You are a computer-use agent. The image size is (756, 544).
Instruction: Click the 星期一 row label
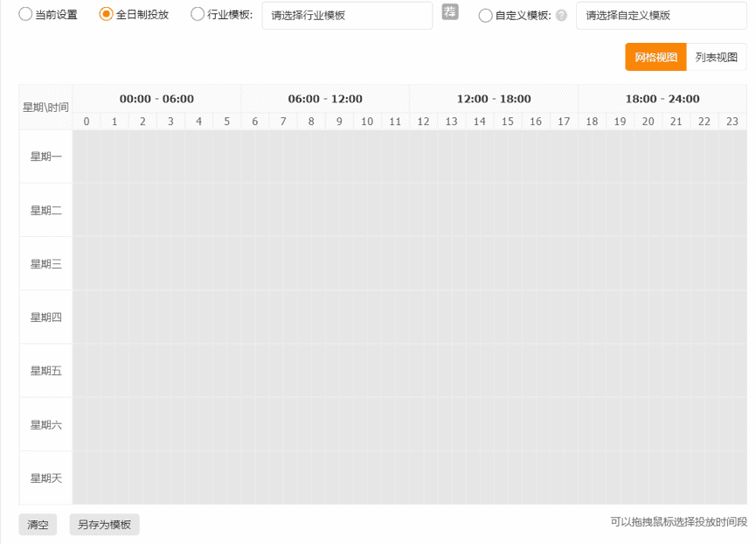click(x=45, y=157)
